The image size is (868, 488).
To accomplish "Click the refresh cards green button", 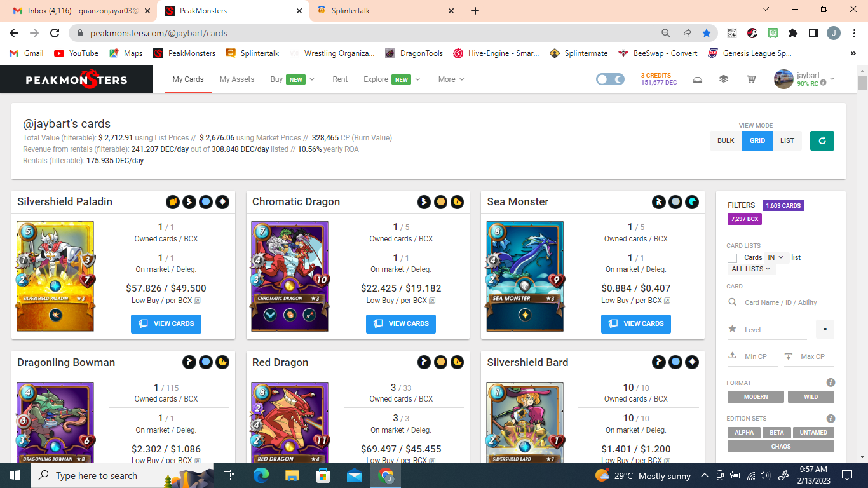I will [x=822, y=140].
